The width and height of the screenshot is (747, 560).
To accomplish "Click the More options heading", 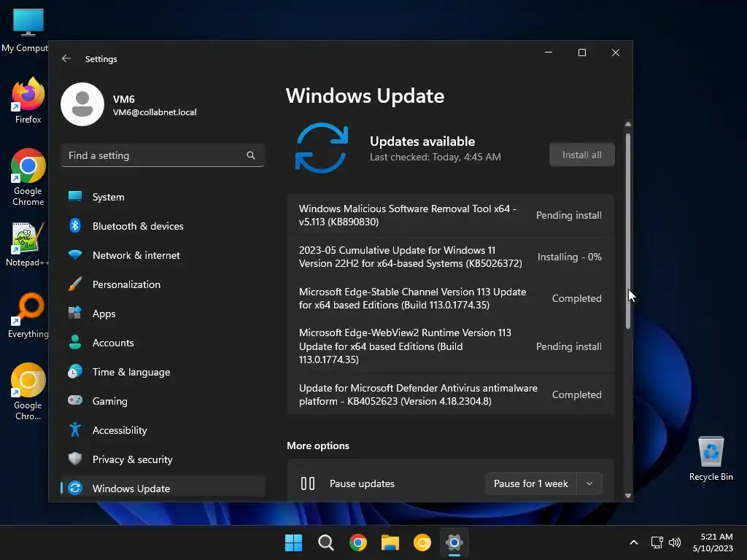I will click(318, 446).
